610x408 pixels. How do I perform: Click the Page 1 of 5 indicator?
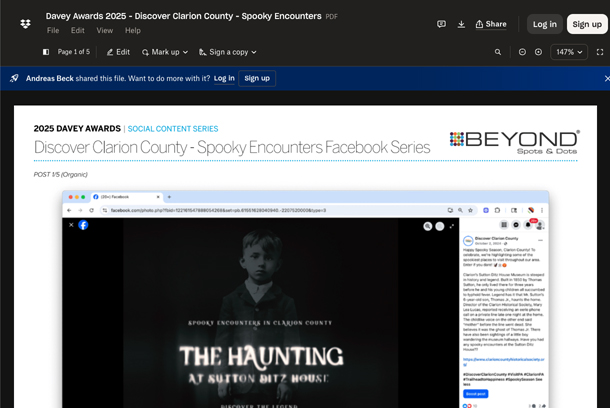[74, 52]
